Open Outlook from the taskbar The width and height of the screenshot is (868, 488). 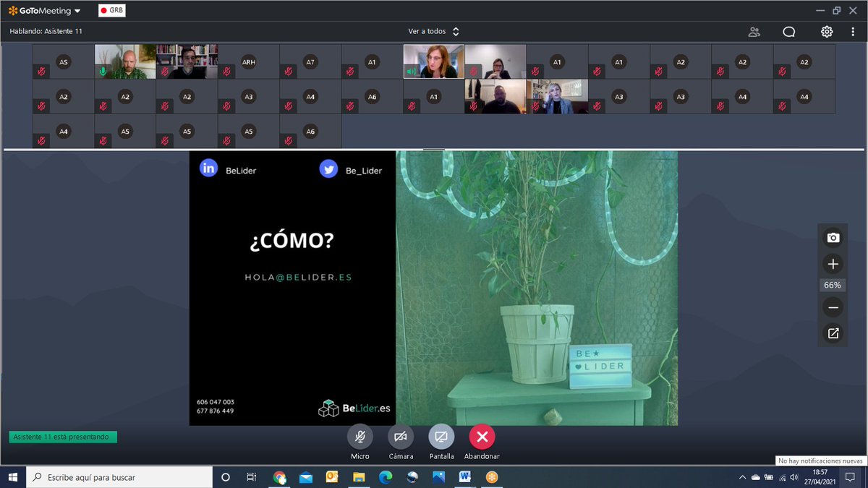[x=332, y=477]
